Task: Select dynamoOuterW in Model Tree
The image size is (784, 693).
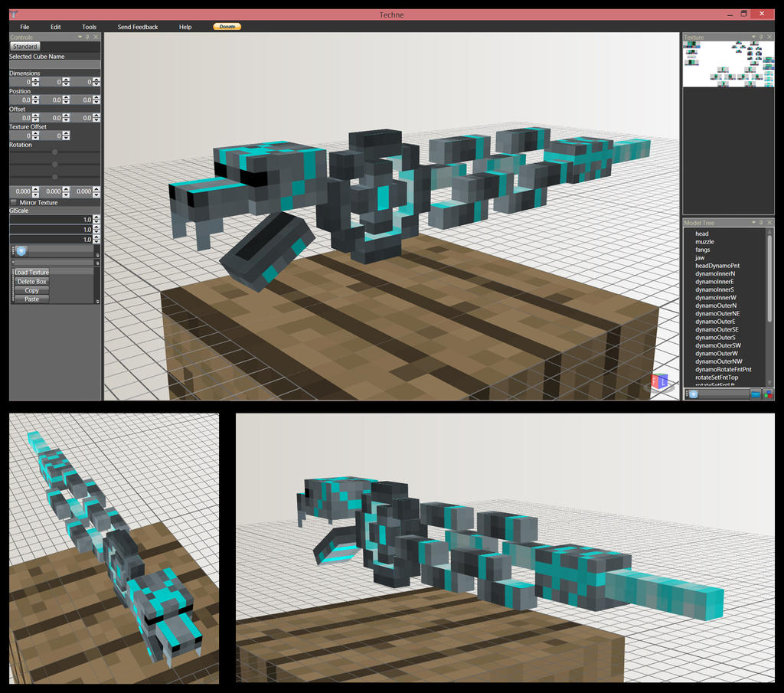Action: point(716,354)
